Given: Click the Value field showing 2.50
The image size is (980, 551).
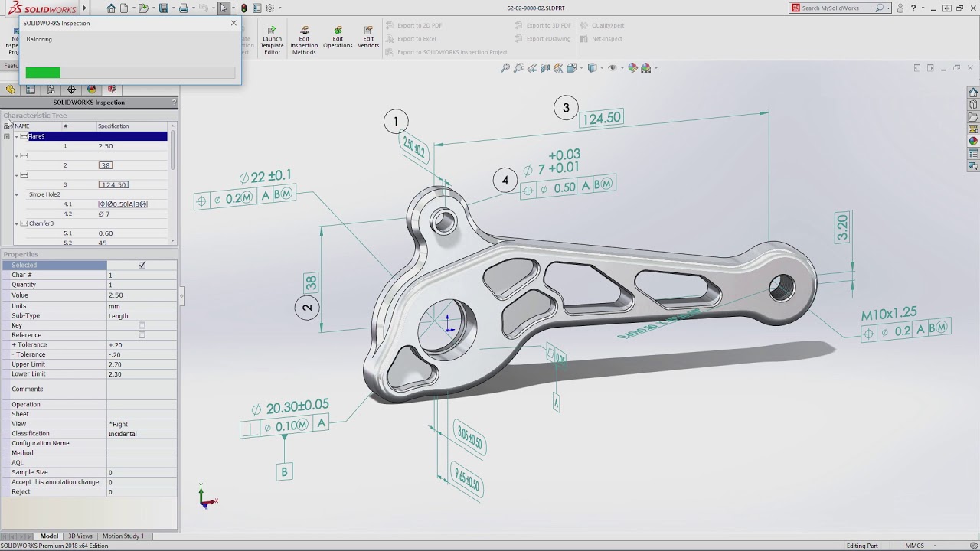Looking at the screenshot, I should pyautogui.click(x=142, y=295).
